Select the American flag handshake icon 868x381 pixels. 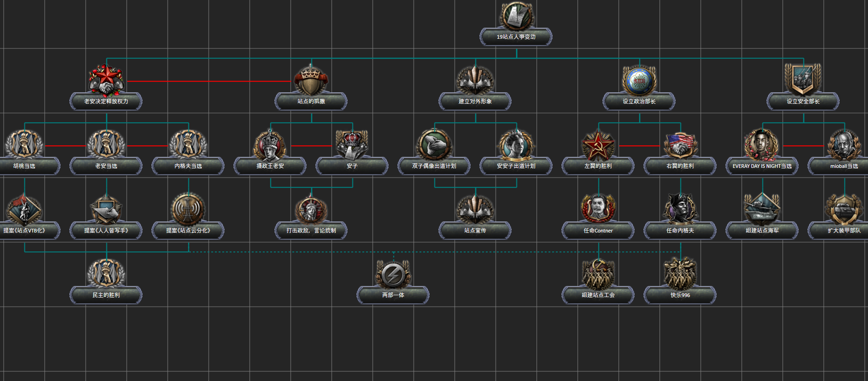click(680, 144)
